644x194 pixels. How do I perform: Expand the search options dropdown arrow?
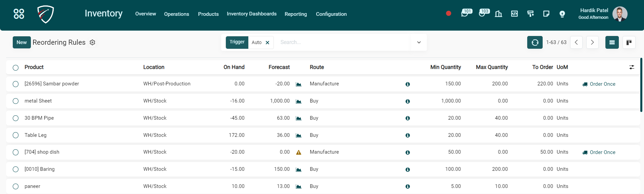click(x=419, y=42)
